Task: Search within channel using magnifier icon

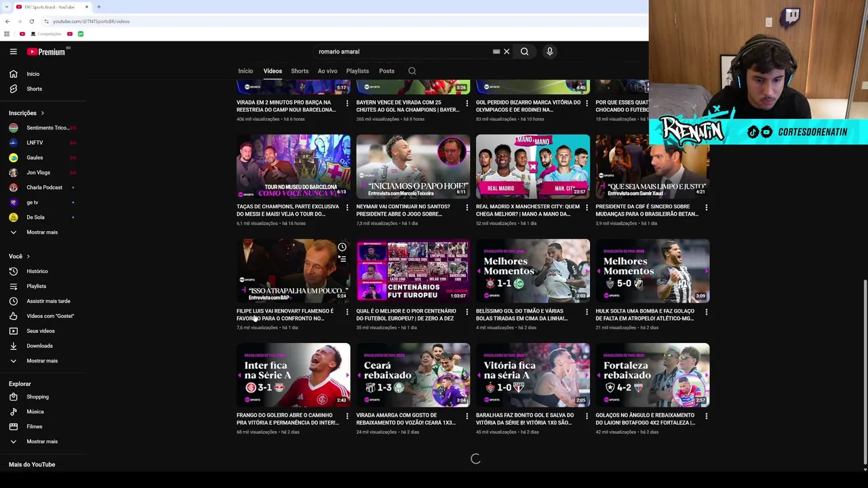Action: coord(412,70)
